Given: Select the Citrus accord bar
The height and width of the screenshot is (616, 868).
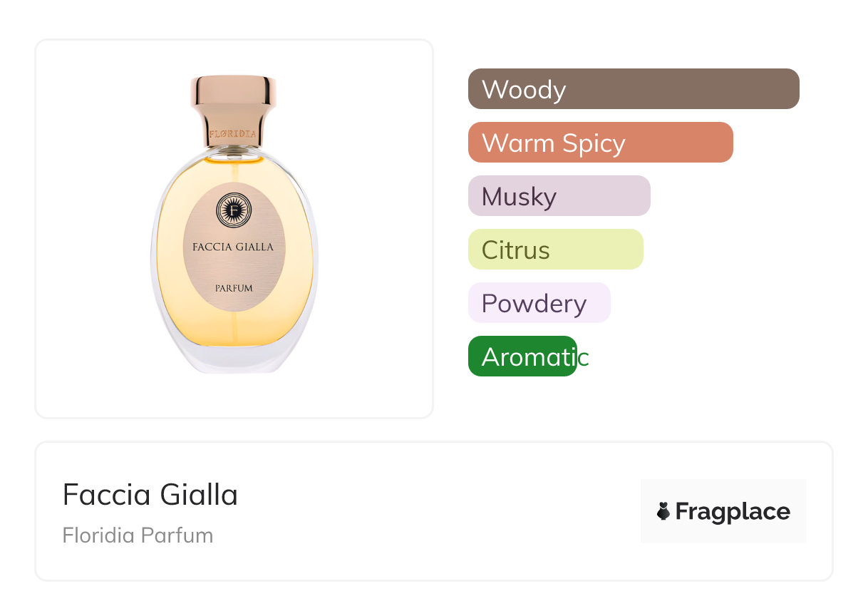Looking at the screenshot, I should [555, 250].
